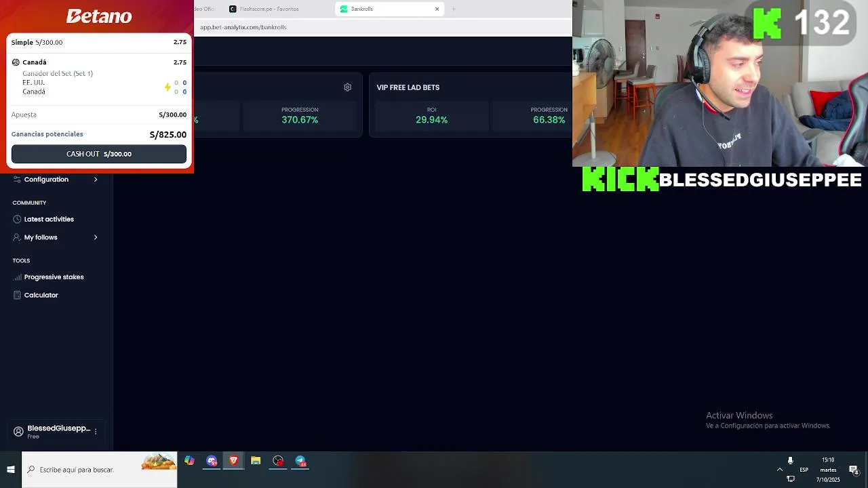
Task: Expand the My follows submenu chevron
Action: tap(96, 237)
